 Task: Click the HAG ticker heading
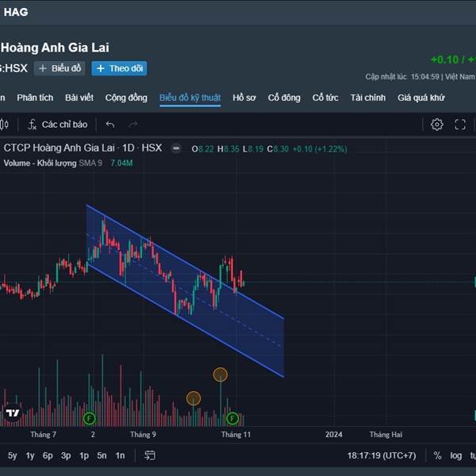click(x=16, y=12)
